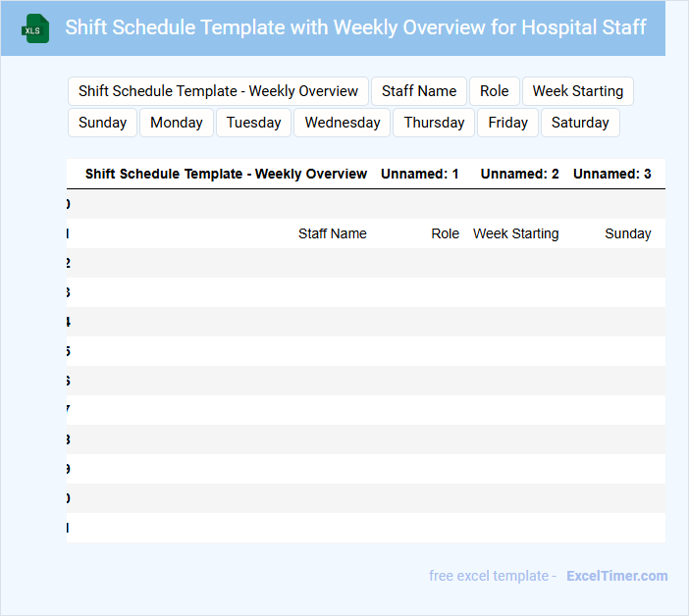Screen dimensions: 689x616
Task: Click the Saturday tag button
Action: tap(580, 123)
